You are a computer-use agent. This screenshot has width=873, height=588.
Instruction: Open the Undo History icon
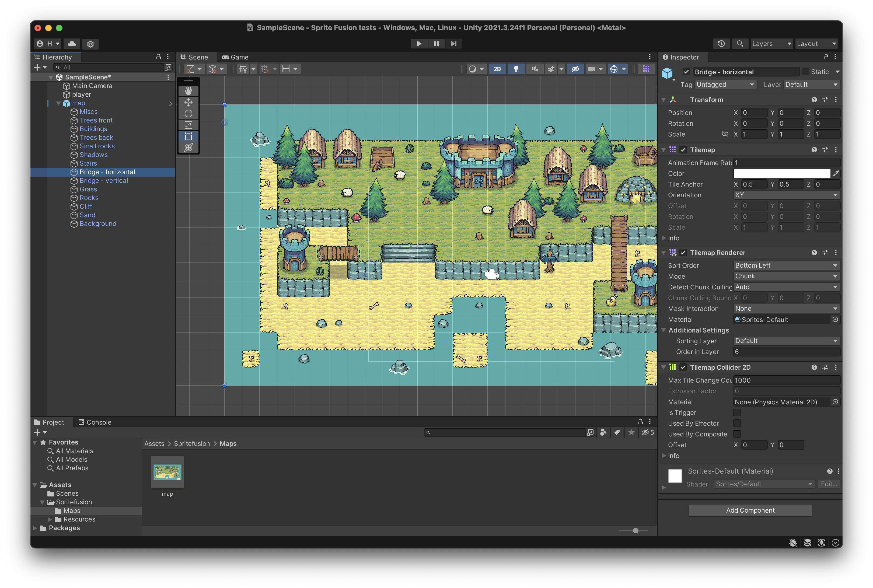click(721, 44)
